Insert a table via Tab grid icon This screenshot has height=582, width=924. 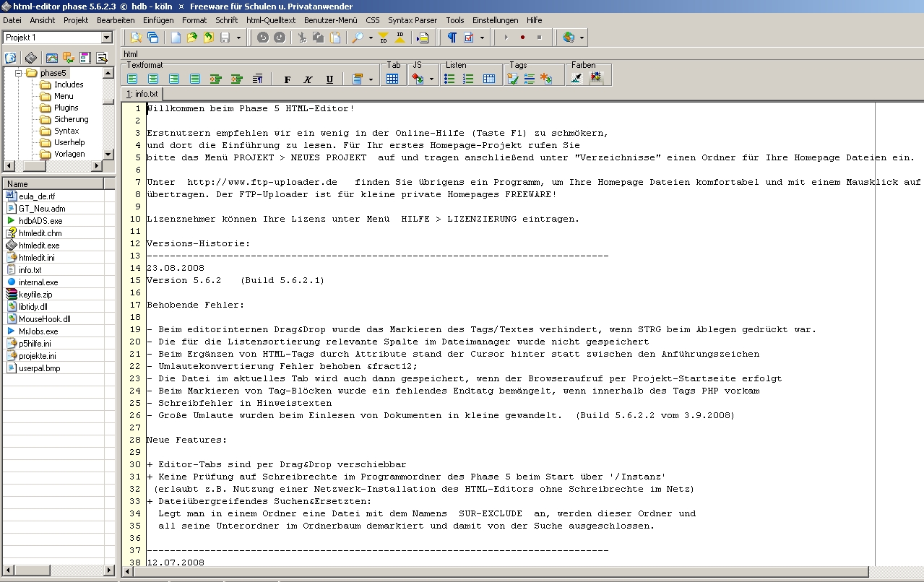(x=392, y=79)
